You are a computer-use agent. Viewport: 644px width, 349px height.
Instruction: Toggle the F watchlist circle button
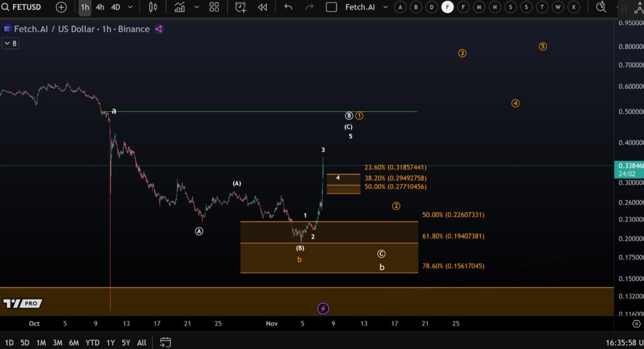447,7
